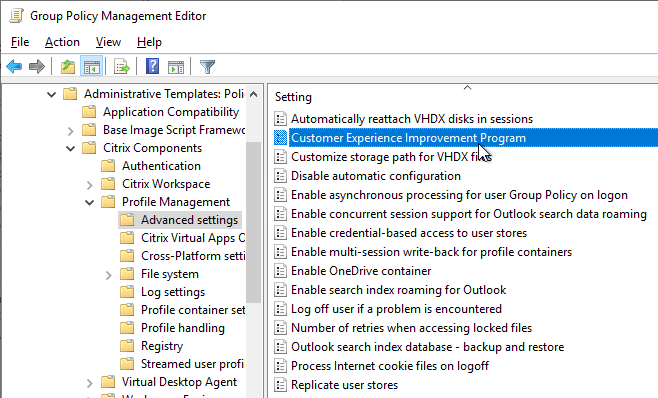The height and width of the screenshot is (398, 658).
Task: Click the Export List toolbar icon
Action: point(122,66)
